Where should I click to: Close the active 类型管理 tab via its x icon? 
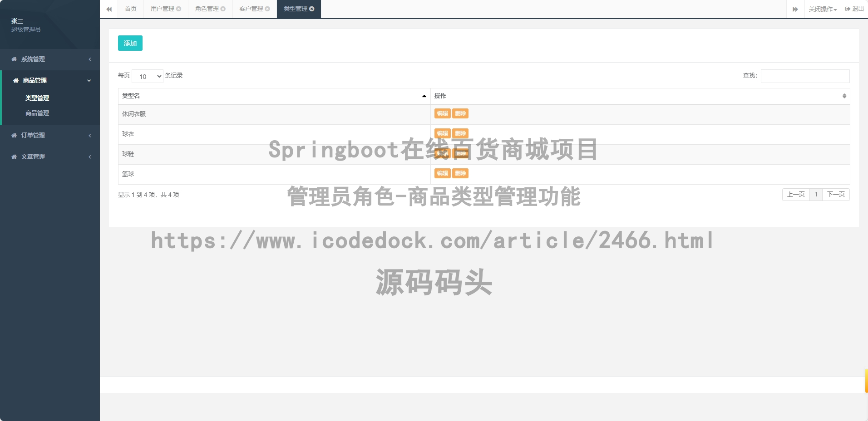click(312, 9)
